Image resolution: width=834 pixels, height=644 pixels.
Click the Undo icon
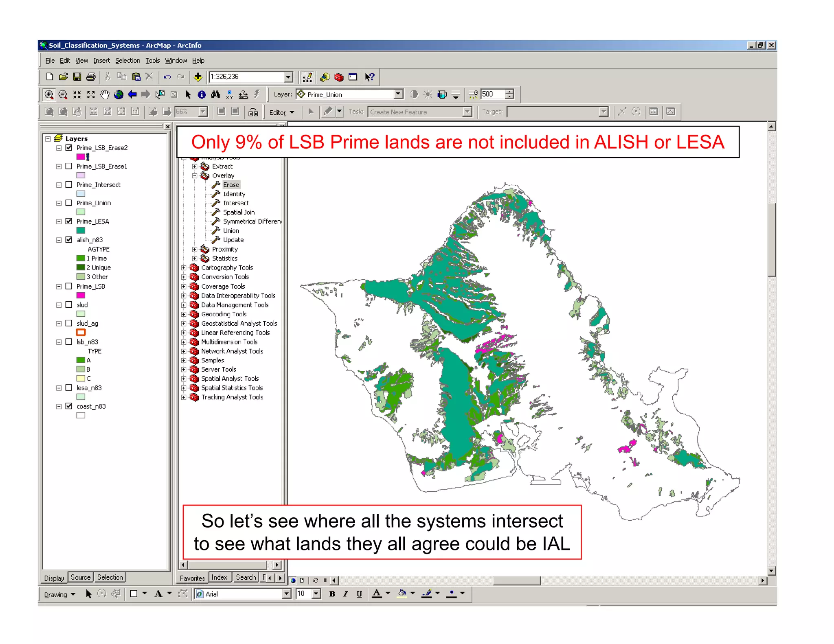pos(167,77)
